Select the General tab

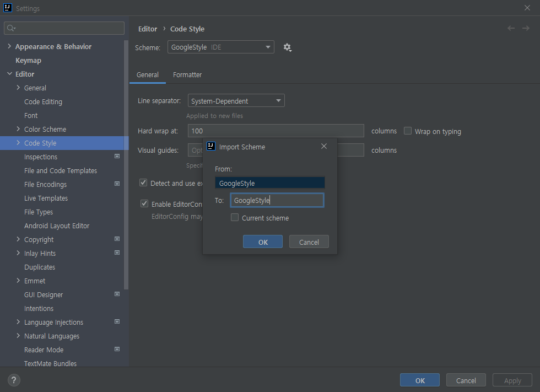(x=148, y=75)
